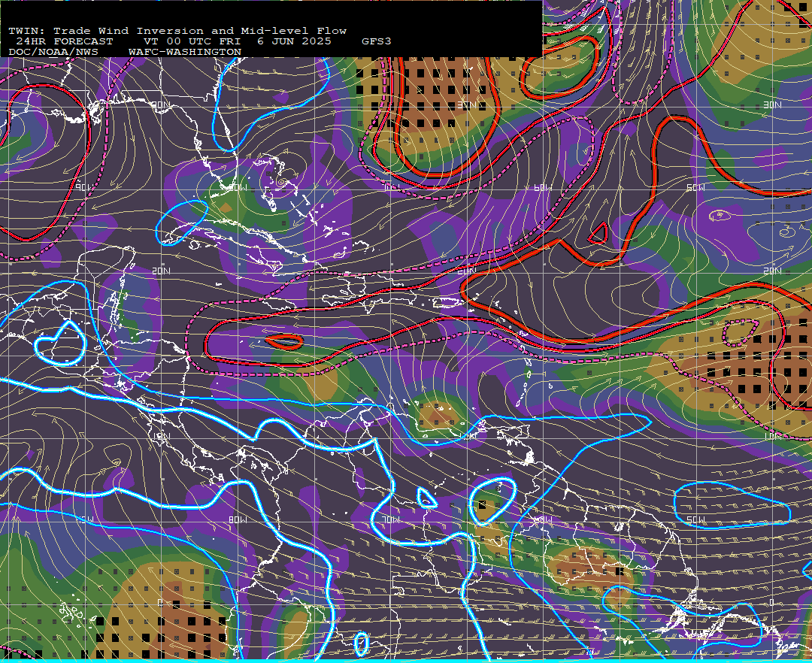
Task: Click the 'WAFC-WASHINGTON' header text
Action: pos(185,53)
